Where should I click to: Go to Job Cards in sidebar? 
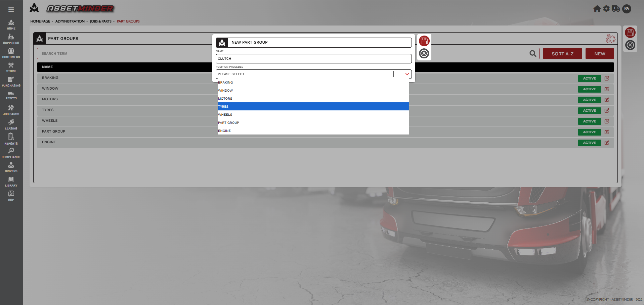click(11, 110)
